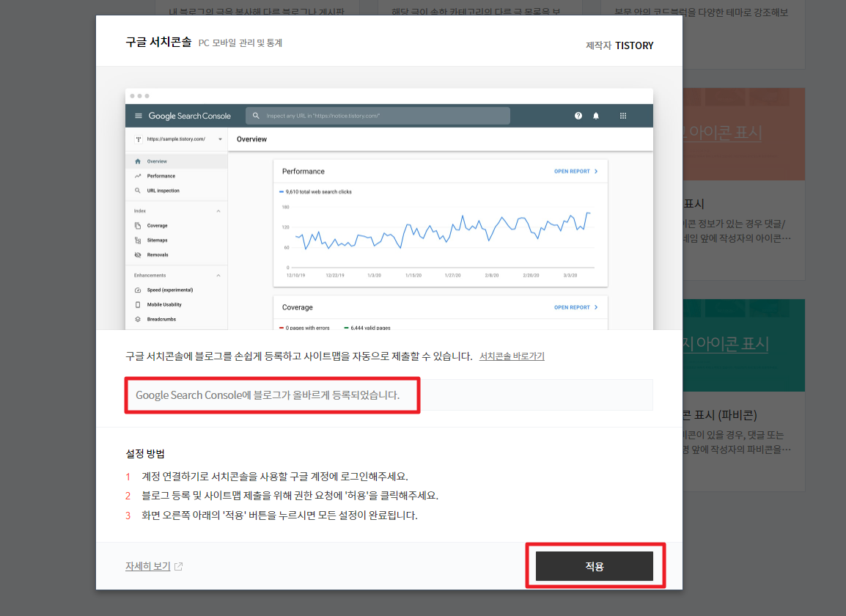Image resolution: width=846 pixels, height=616 pixels.
Task: Click the magnifier icon in the preview search bar
Action: [256, 116]
